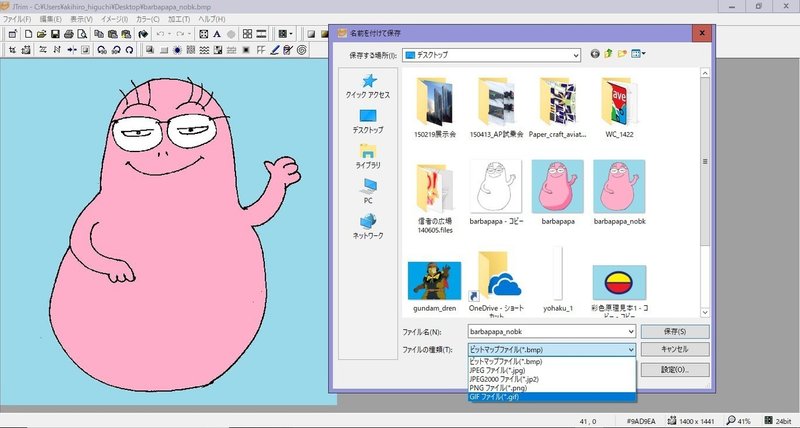Open Print Preview from JTrim toolbar
The width and height of the screenshot is (800, 428).
[82, 34]
